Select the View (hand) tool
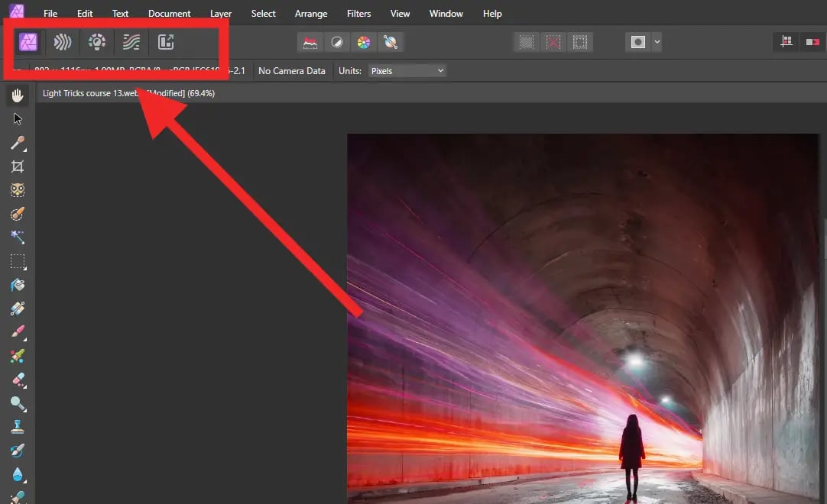Image resolution: width=827 pixels, height=504 pixels. click(18, 95)
